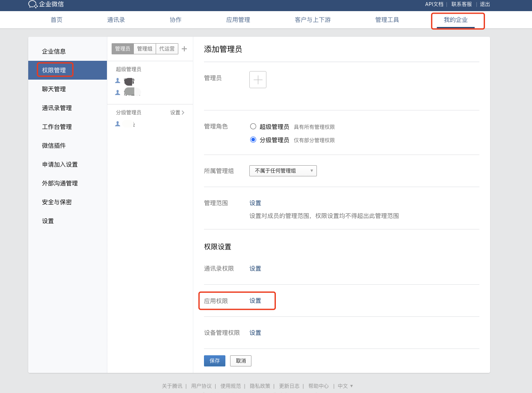Switch to 管理组 segment tab
The image size is (532, 393).
click(x=145, y=49)
